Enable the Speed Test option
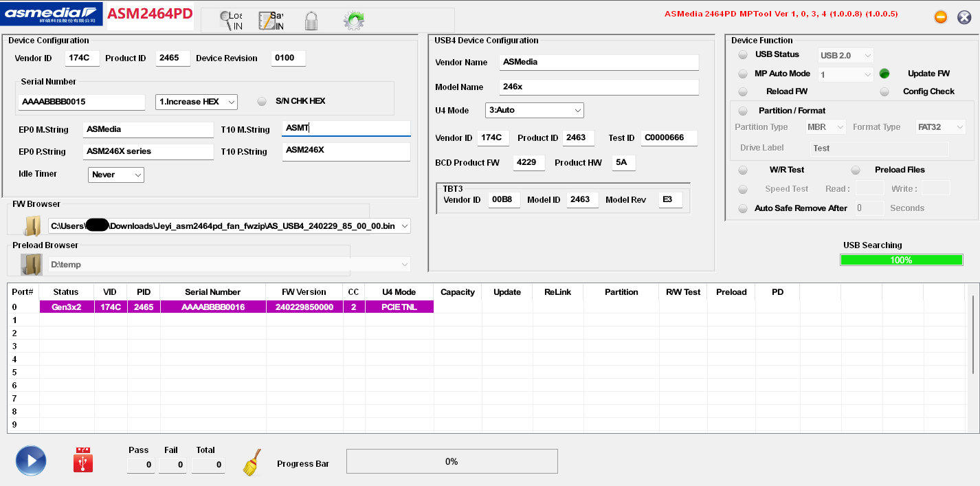This screenshot has height=486, width=980. click(x=743, y=189)
